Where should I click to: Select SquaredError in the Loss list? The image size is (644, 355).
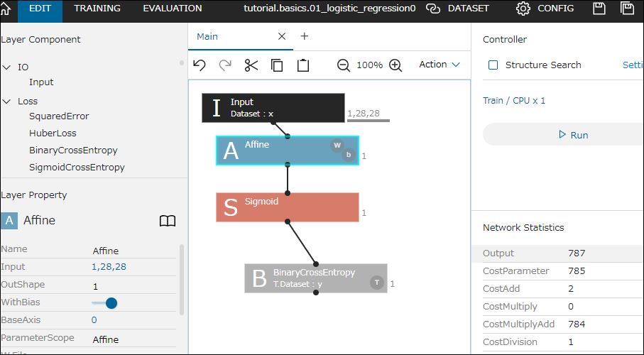click(x=59, y=116)
